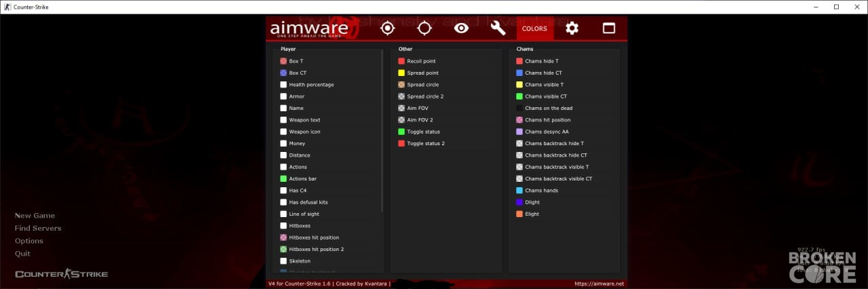Edit Chams on the dead swatch
The image size is (868, 289).
[x=519, y=108]
